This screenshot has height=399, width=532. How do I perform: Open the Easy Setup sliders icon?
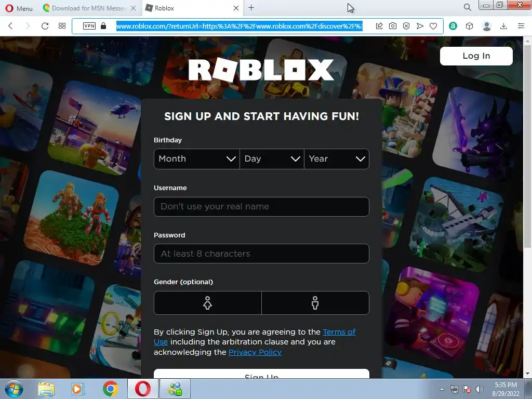(x=521, y=26)
